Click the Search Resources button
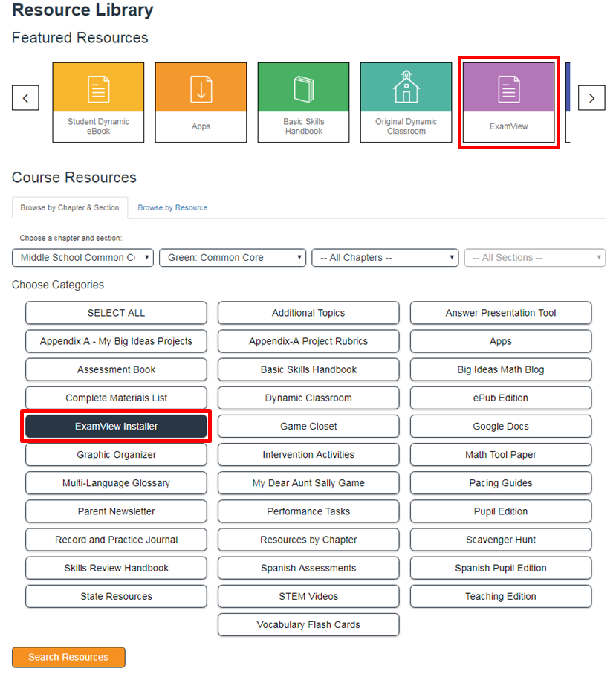Viewport: 616px width, 680px height. pyautogui.click(x=68, y=657)
